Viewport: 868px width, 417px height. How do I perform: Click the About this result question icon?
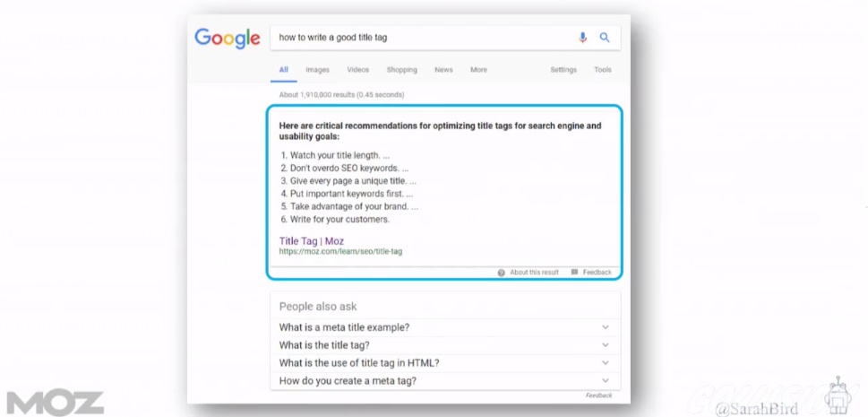501,273
